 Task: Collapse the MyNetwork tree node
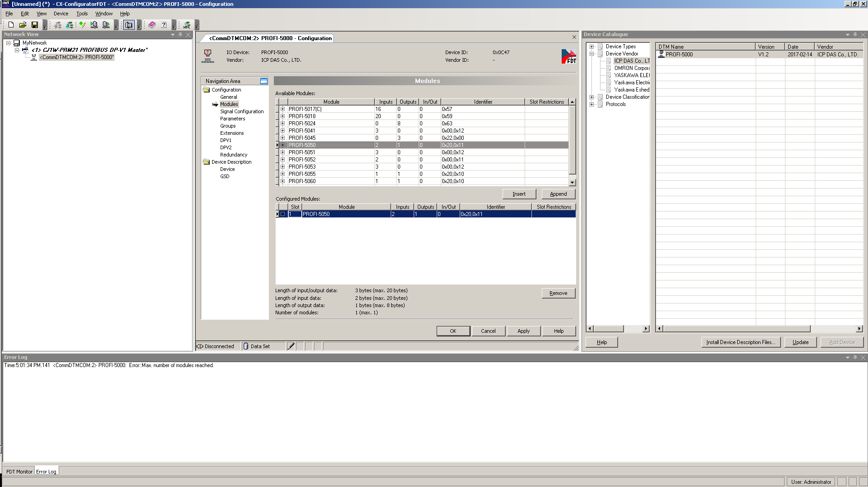[x=8, y=43]
